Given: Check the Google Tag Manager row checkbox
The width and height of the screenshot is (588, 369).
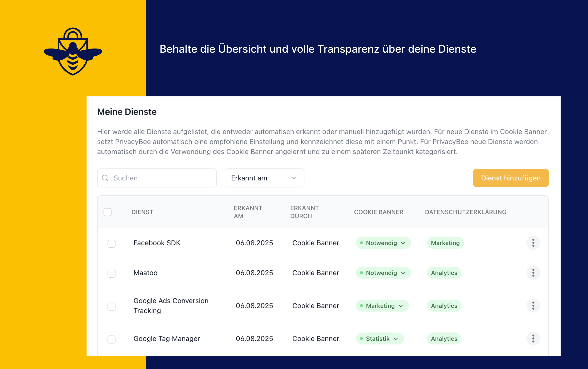Looking at the screenshot, I should (112, 339).
